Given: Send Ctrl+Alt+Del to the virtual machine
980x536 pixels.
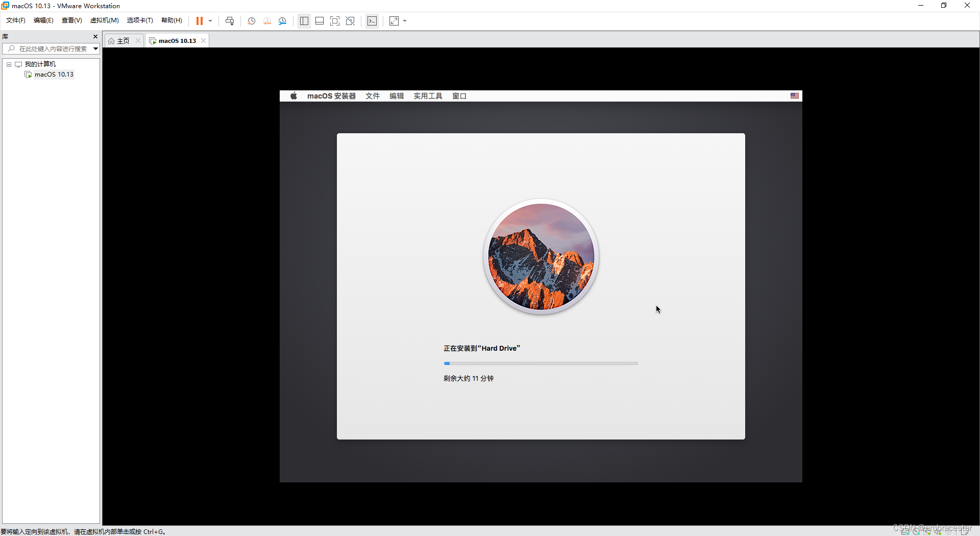Looking at the screenshot, I should (230, 21).
